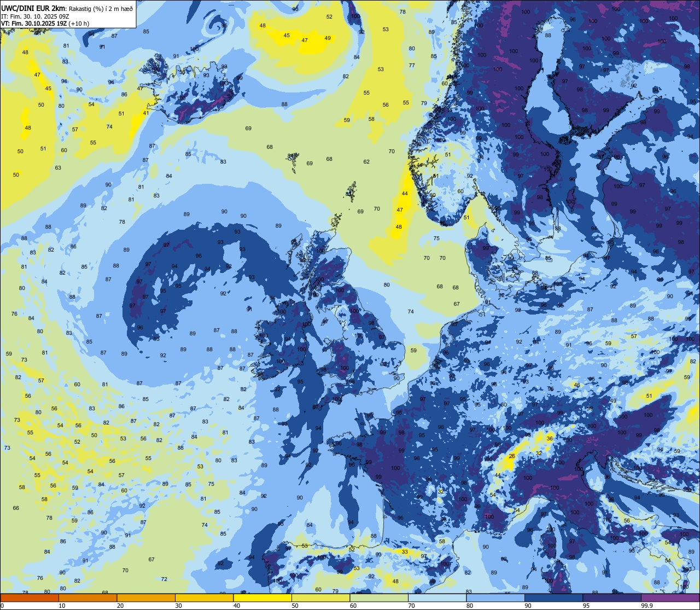
Task: Click the humidity value 72 on the map
Action: (x=164, y=579)
